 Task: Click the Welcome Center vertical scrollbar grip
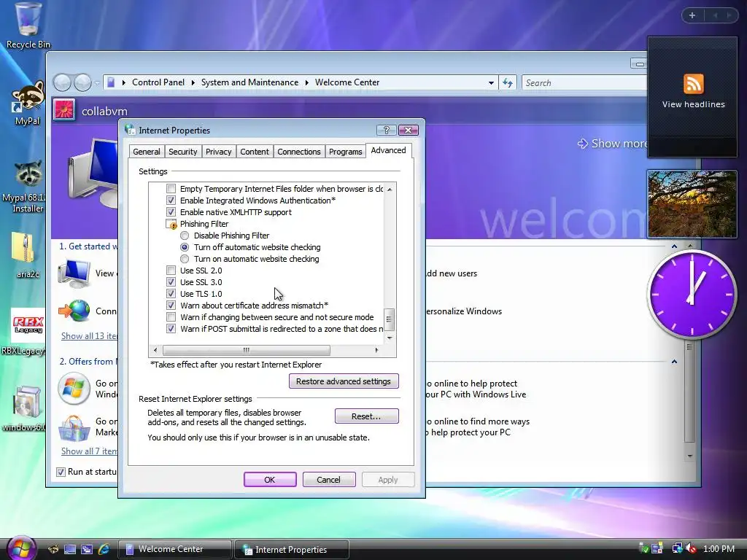[x=689, y=346]
